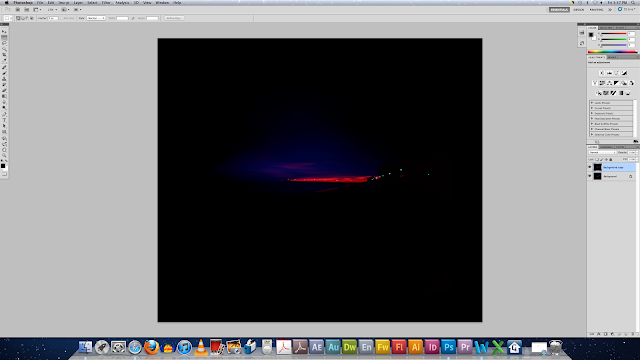Open the Layer menu
This screenshot has width=640, height=360.
tap(78, 2)
